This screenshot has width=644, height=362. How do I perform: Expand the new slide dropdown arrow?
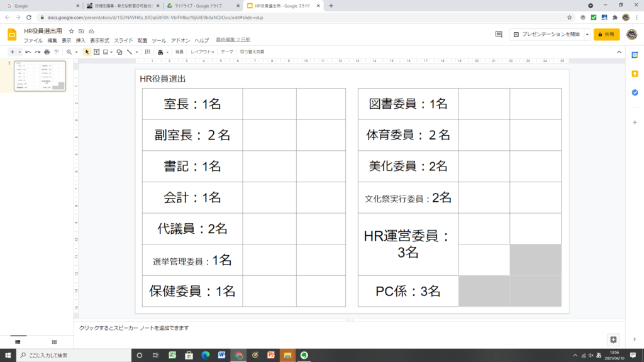tap(19, 52)
